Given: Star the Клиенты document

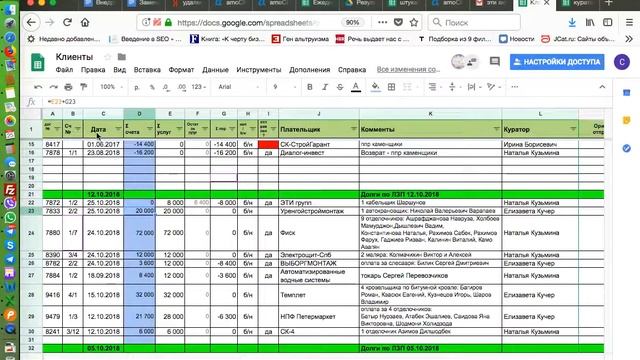Looking at the screenshot, I should pos(107,57).
